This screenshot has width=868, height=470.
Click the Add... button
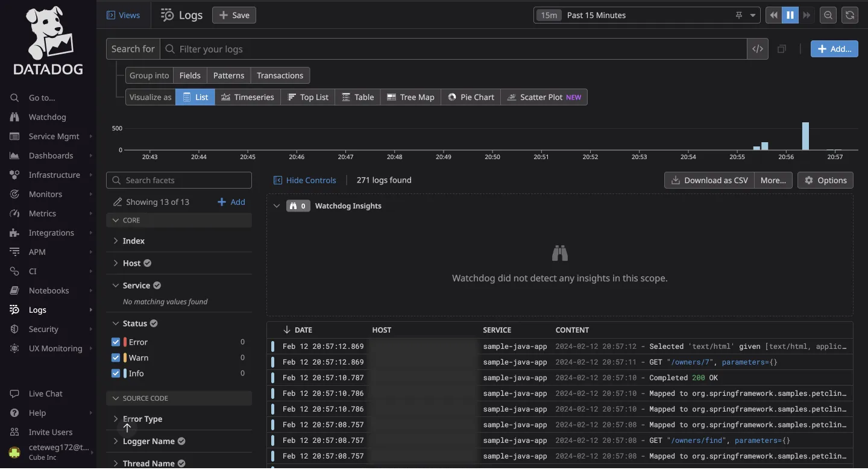(834, 49)
